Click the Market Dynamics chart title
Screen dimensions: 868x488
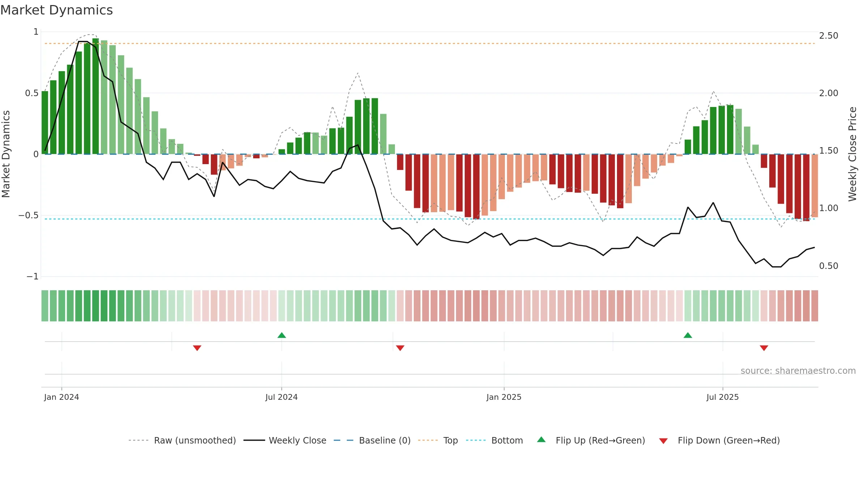[56, 10]
